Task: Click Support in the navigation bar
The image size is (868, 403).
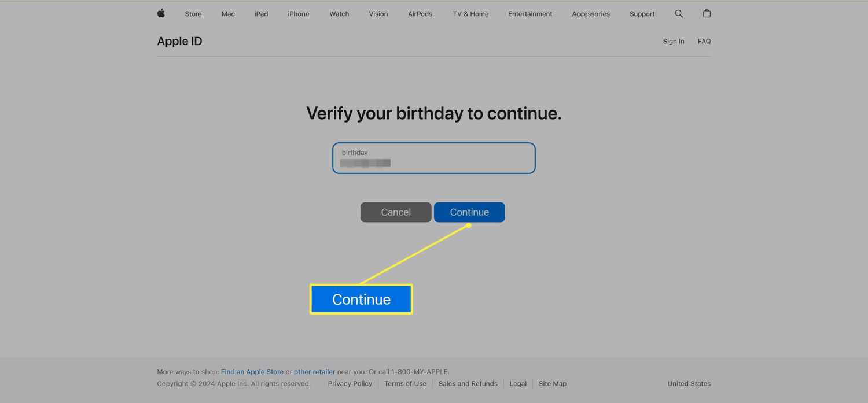Action: click(642, 14)
